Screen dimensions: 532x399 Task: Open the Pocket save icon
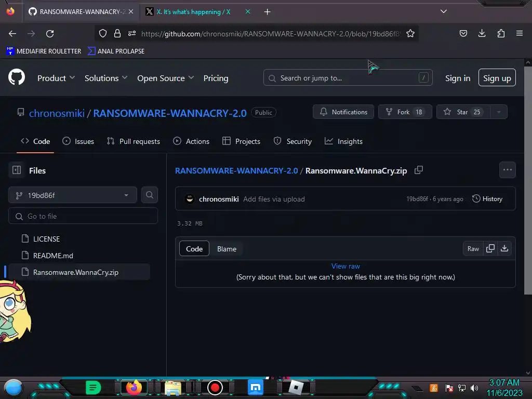click(x=463, y=33)
